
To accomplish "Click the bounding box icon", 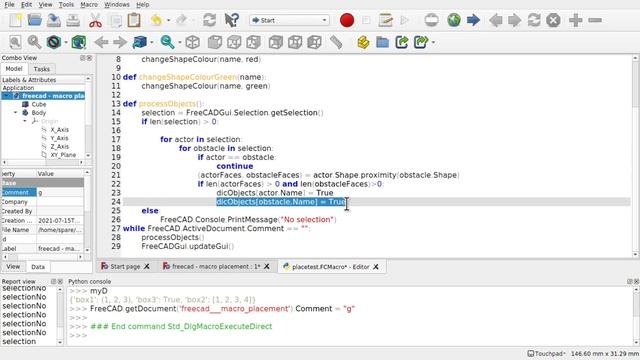I will pyautogui.click(x=79, y=42).
